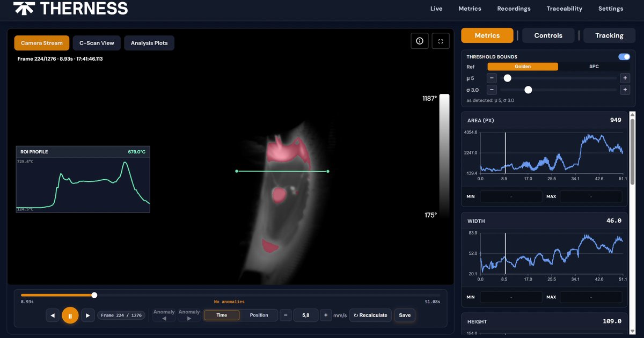
Task: Click the σ threshold slider handle
Action: click(x=528, y=90)
